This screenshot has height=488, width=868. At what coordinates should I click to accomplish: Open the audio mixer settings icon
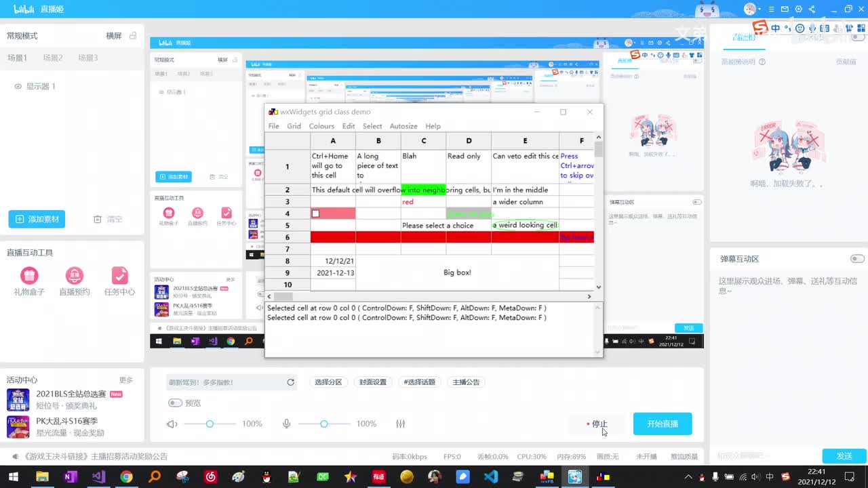click(401, 424)
